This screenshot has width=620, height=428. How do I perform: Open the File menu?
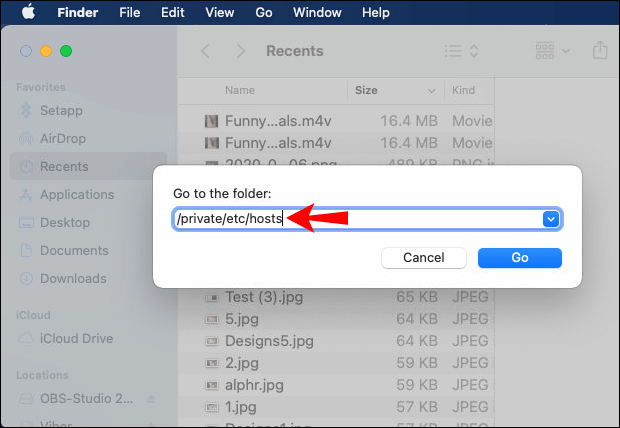pos(130,13)
